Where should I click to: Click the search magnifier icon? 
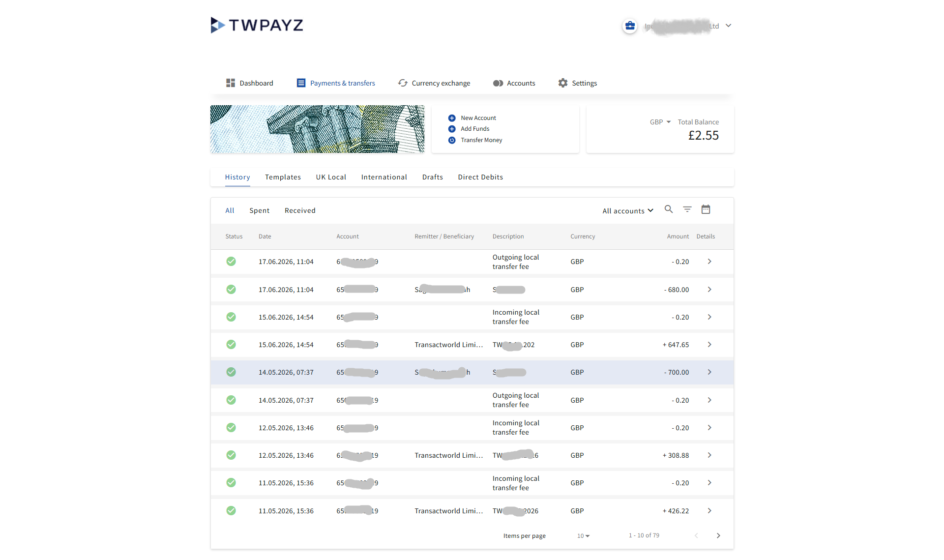tap(669, 209)
